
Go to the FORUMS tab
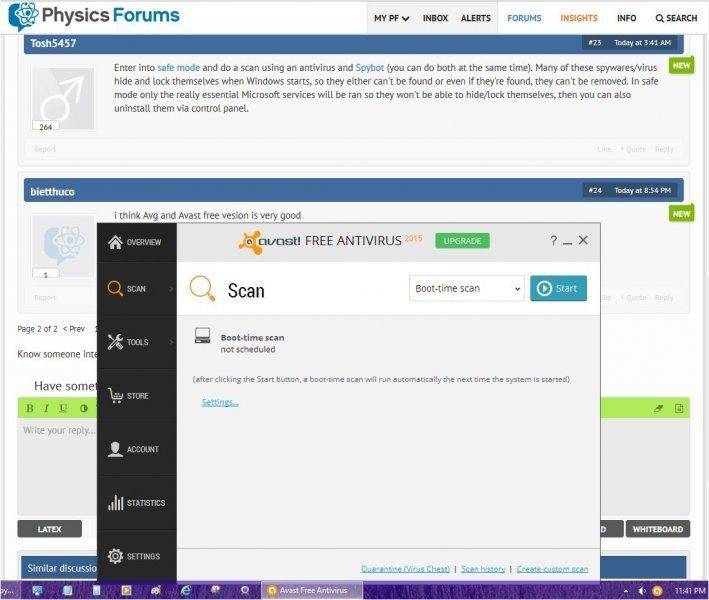(x=524, y=18)
